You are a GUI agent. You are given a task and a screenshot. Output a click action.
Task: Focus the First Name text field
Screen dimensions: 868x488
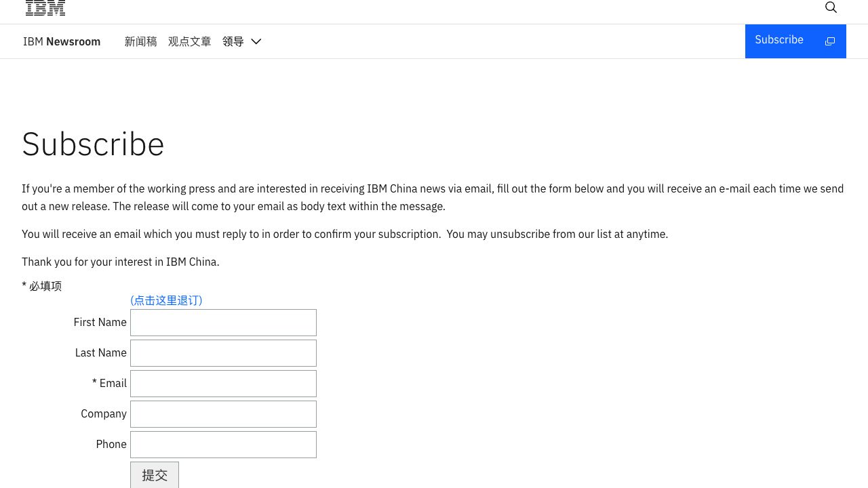coord(223,323)
